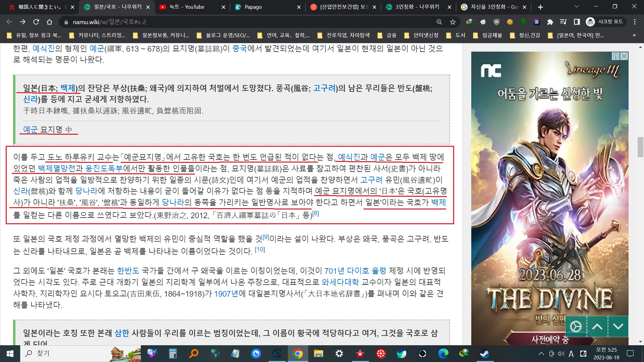Bookmark this page with star icon
The image size is (644, 362).
pyautogui.click(x=453, y=22)
